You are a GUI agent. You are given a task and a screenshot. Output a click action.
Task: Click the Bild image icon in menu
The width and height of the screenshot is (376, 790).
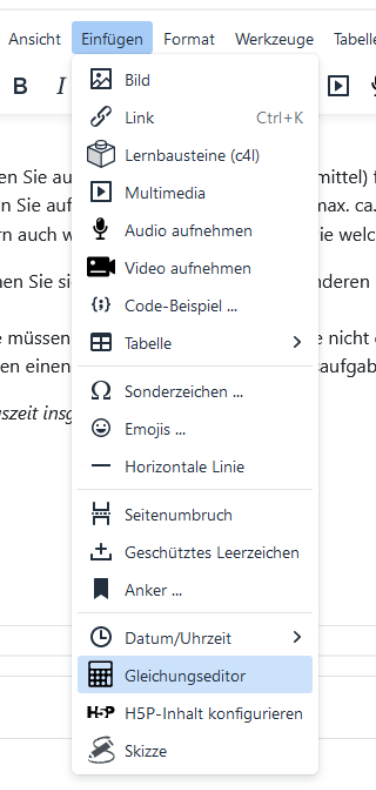point(101,80)
